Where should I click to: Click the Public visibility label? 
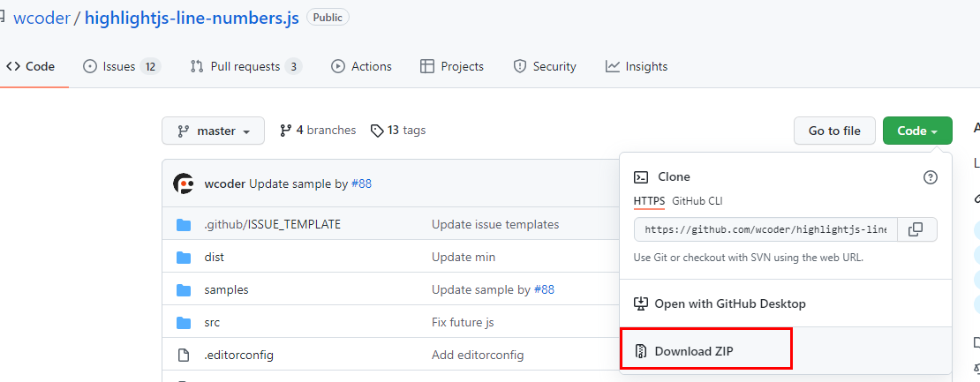tap(328, 18)
